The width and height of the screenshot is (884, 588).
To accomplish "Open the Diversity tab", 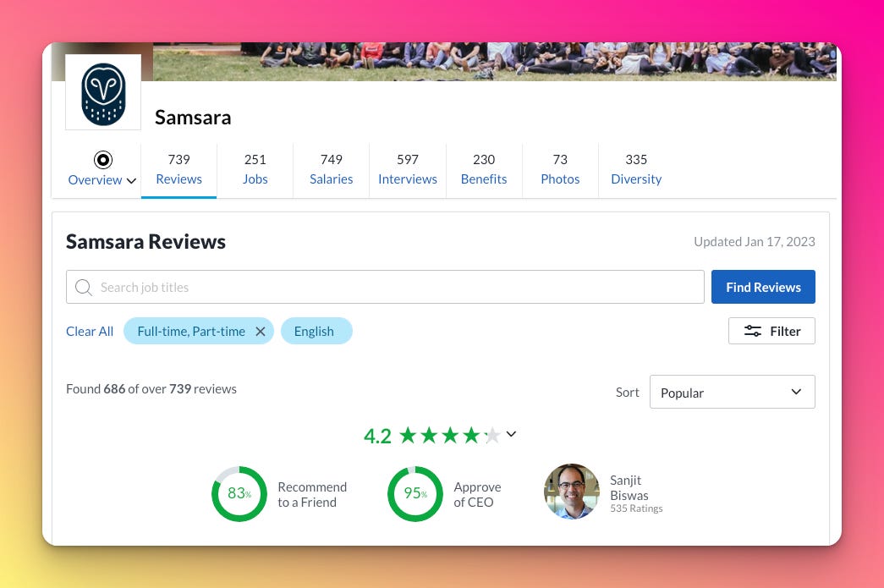I will (636, 170).
